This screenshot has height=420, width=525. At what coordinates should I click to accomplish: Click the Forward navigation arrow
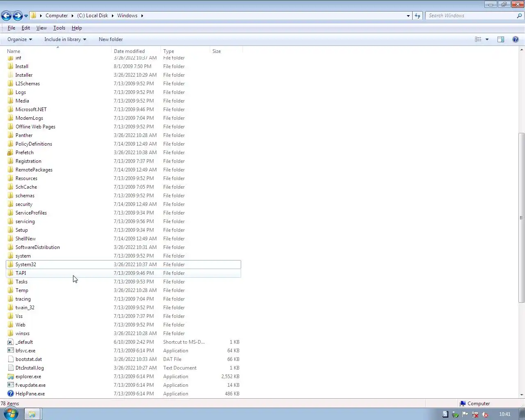point(18,16)
